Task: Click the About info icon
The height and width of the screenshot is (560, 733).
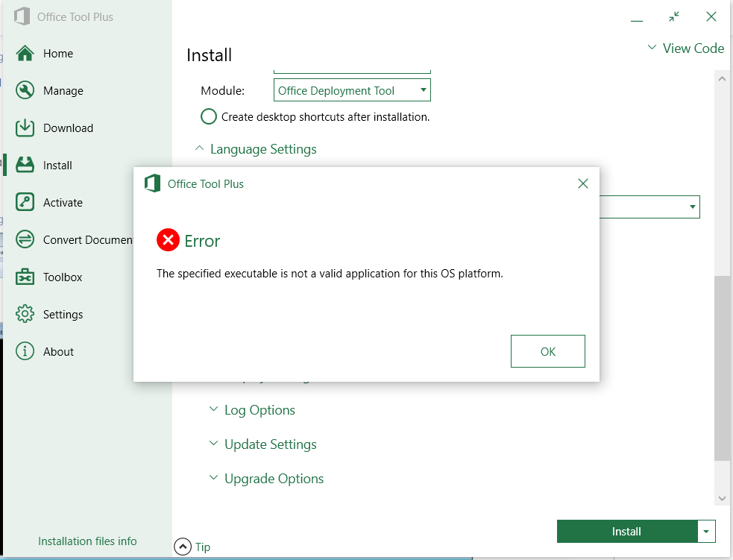Action: (x=25, y=351)
